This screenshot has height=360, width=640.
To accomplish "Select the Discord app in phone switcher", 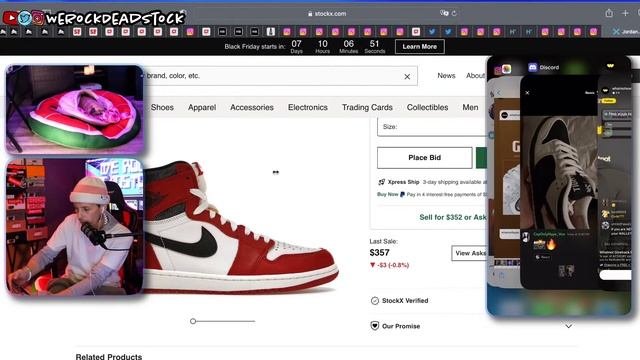I will point(543,67).
